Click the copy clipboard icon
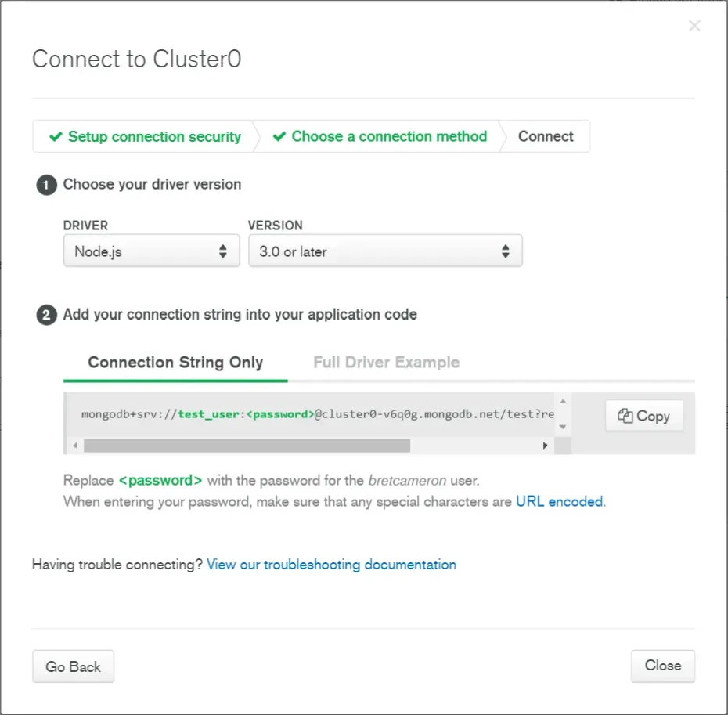This screenshot has width=728, height=715. tap(625, 416)
